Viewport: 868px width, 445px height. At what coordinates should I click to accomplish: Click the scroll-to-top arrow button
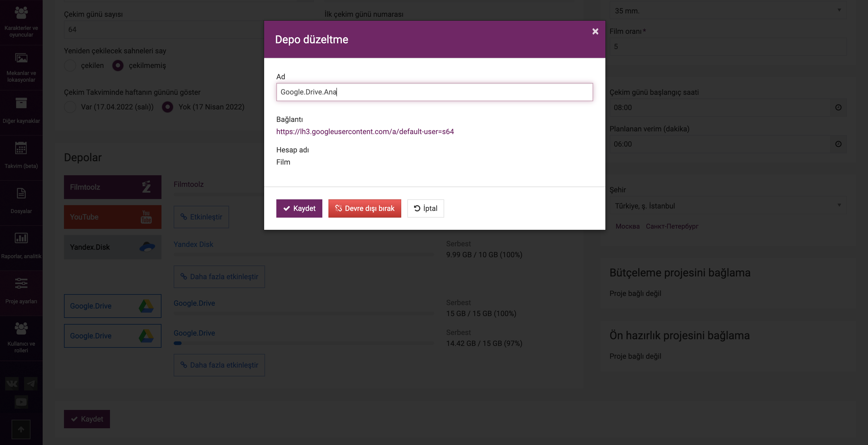[x=21, y=429]
